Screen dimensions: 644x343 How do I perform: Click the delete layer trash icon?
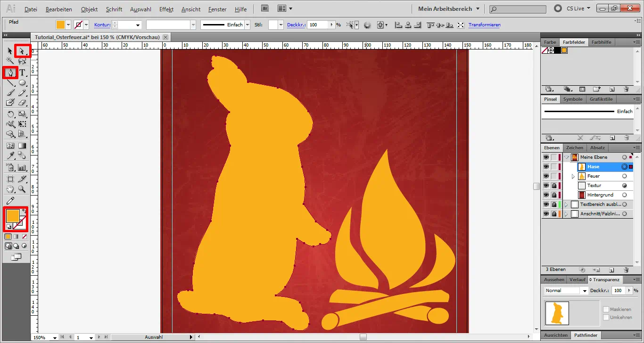(627, 269)
